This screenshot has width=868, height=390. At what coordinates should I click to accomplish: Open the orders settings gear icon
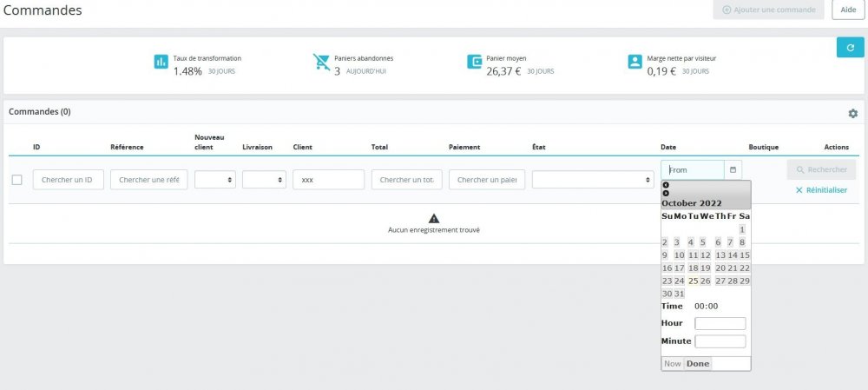click(853, 114)
